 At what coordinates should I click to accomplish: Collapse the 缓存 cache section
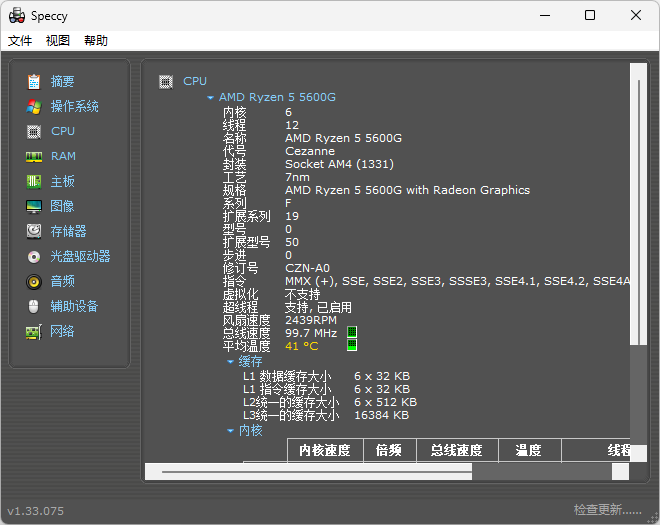point(230,362)
